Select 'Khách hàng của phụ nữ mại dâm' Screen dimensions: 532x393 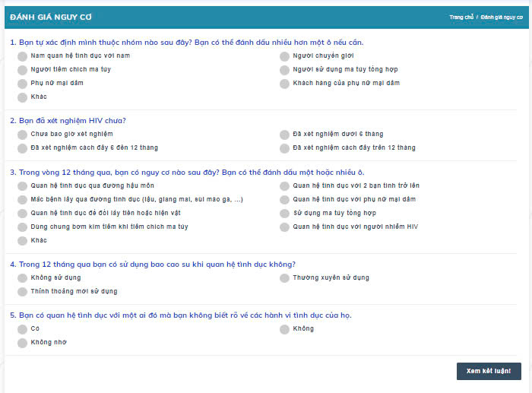(284, 84)
